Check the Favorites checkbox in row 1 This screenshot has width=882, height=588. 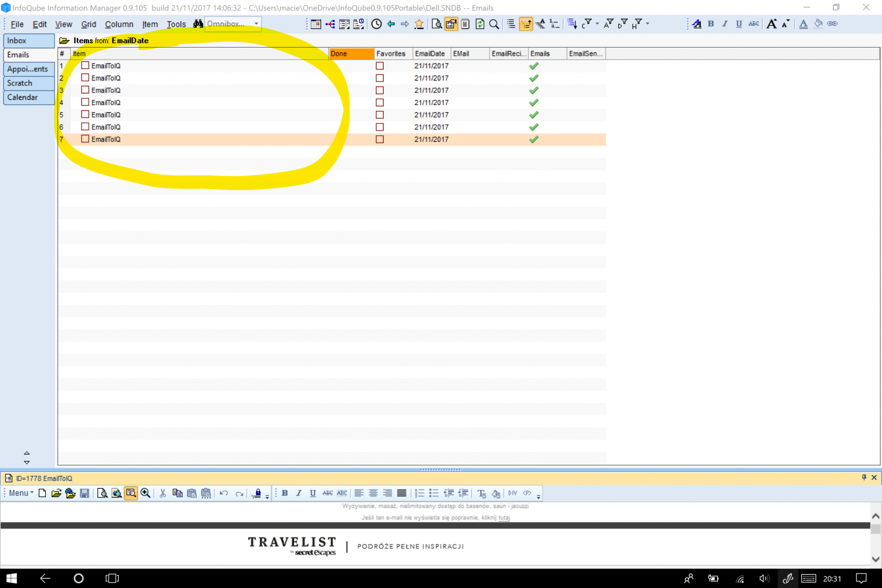[x=380, y=66]
